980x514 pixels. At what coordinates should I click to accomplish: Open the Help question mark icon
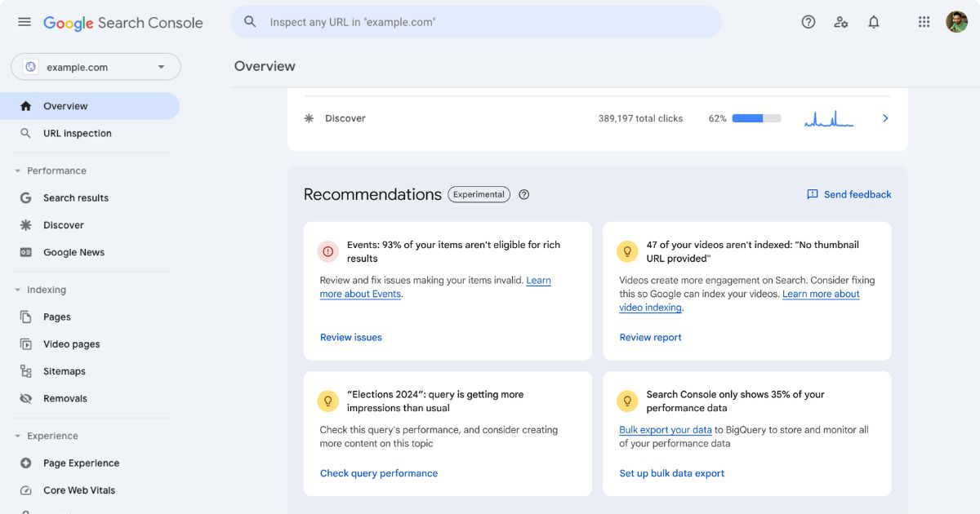coord(808,22)
